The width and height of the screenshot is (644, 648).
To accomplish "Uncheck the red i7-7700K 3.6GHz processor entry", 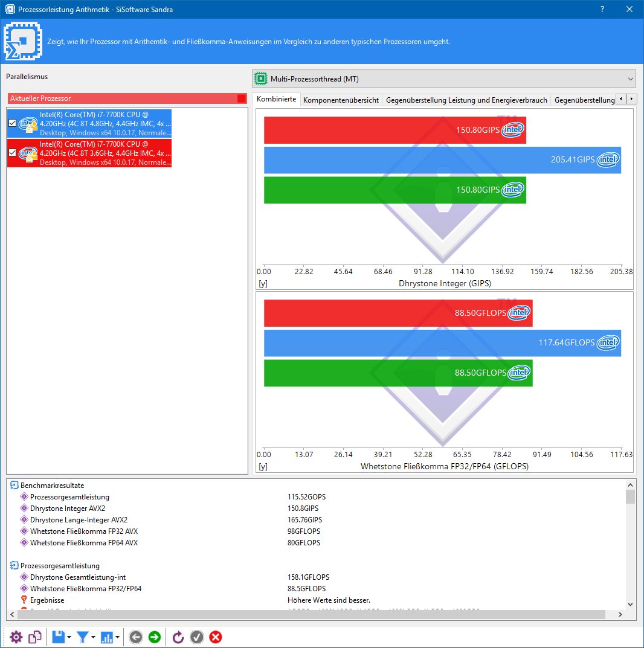I will tap(13, 153).
